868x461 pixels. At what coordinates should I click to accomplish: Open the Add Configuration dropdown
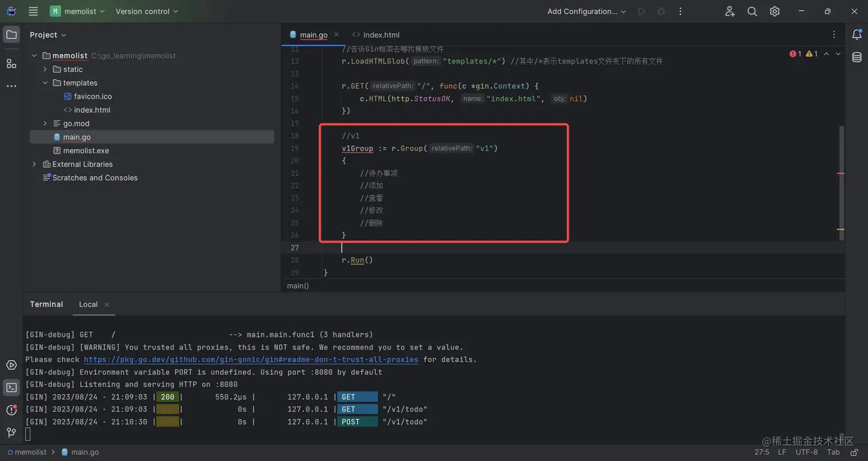click(587, 11)
